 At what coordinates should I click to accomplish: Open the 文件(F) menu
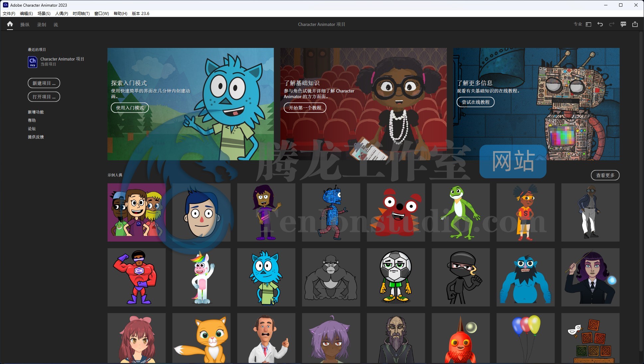[x=9, y=14]
